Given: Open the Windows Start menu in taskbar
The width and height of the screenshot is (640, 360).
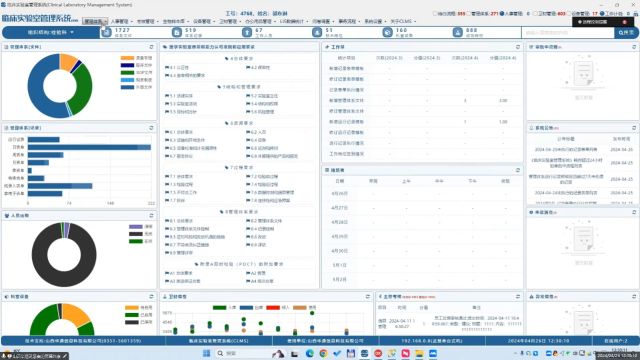Looking at the screenshot, I should tap(207, 353).
